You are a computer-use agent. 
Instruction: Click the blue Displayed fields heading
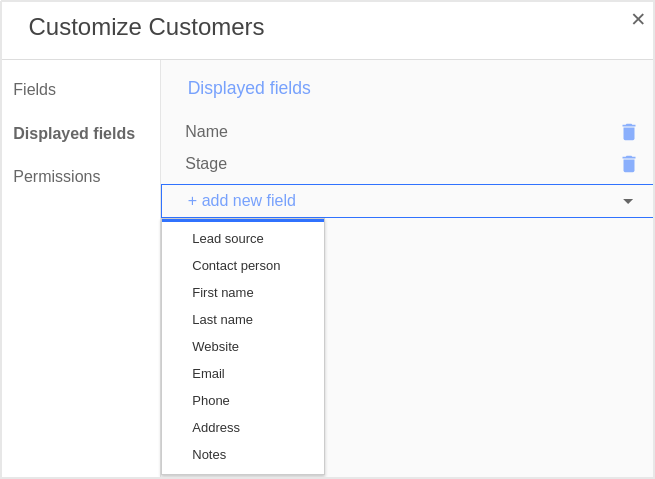coord(249,88)
